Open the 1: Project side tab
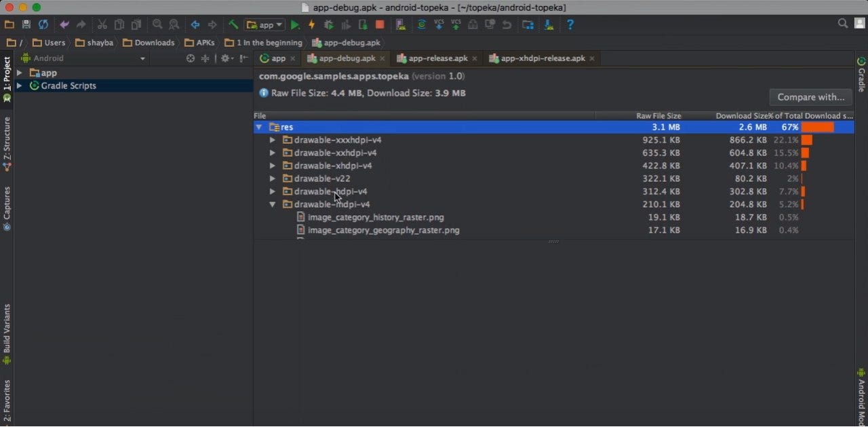Viewport: 868px width, 427px height. (7, 79)
